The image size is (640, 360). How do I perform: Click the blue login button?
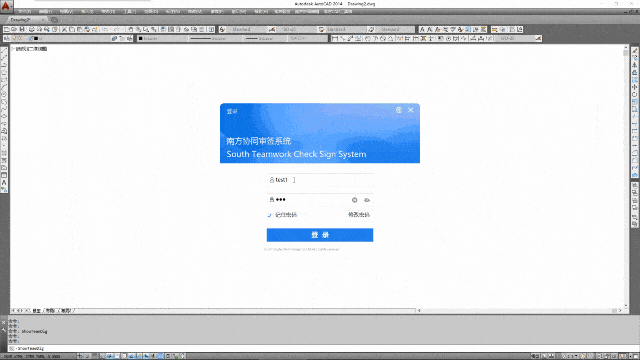tap(320, 235)
